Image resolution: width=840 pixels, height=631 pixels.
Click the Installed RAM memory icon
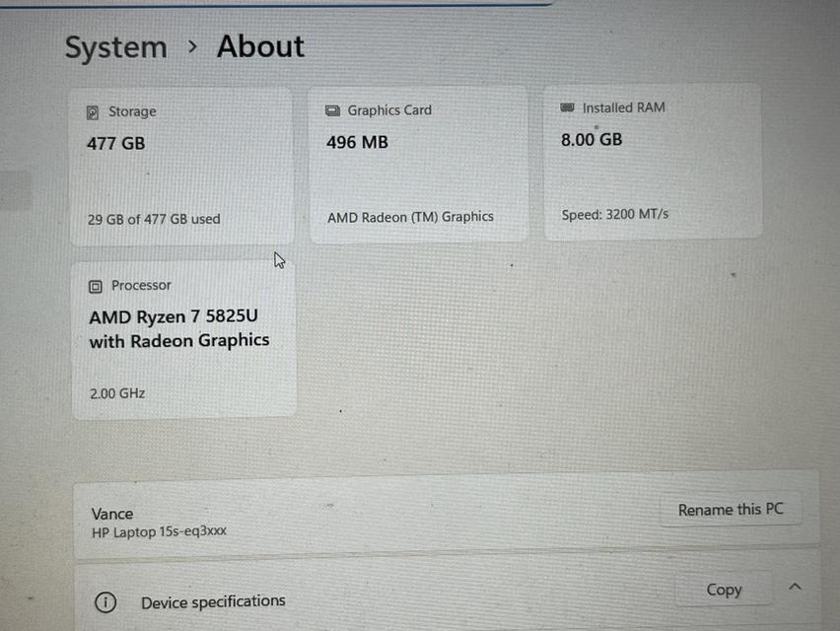pyautogui.click(x=566, y=107)
